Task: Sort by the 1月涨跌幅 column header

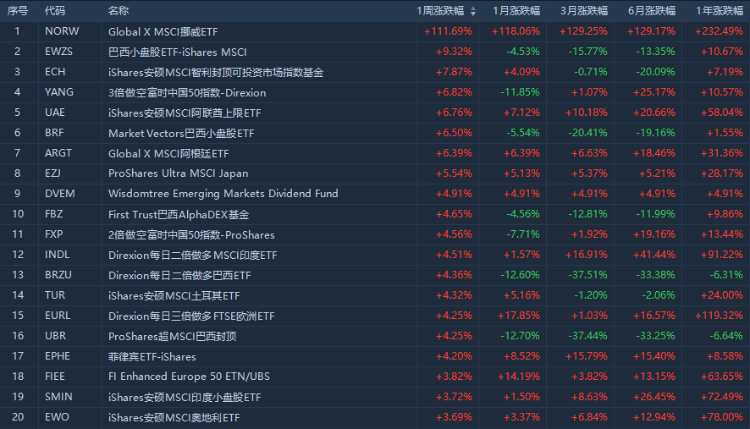Action: [517, 11]
